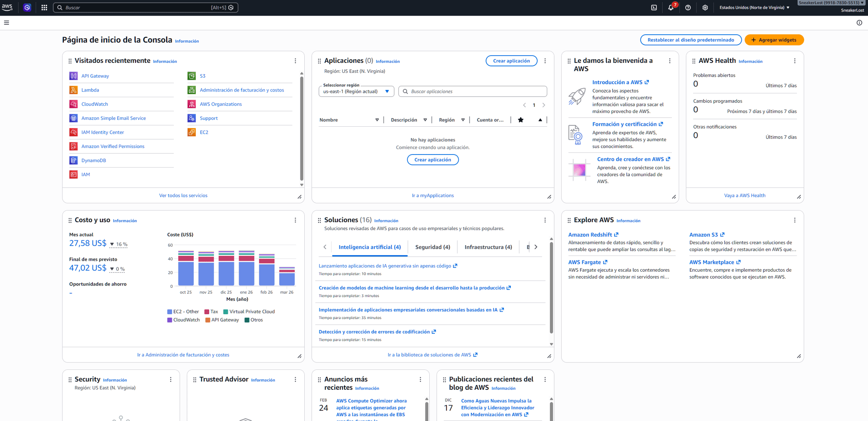Switch to the Seguridad (4) tab
Viewport: 868px width, 421px height.
point(432,247)
